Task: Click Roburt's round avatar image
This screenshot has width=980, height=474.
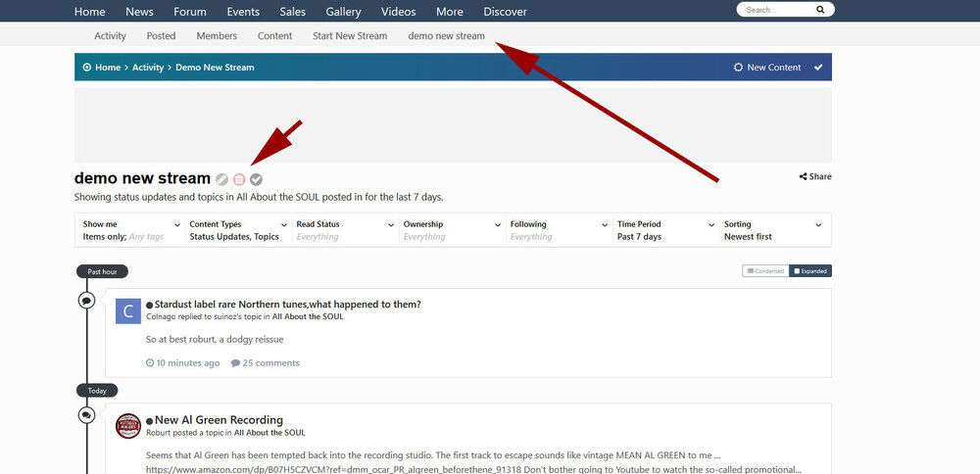Action: tap(128, 426)
